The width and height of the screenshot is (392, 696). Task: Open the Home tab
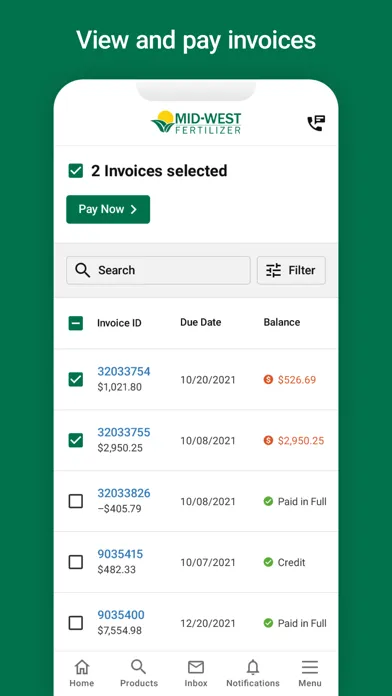tap(82, 673)
